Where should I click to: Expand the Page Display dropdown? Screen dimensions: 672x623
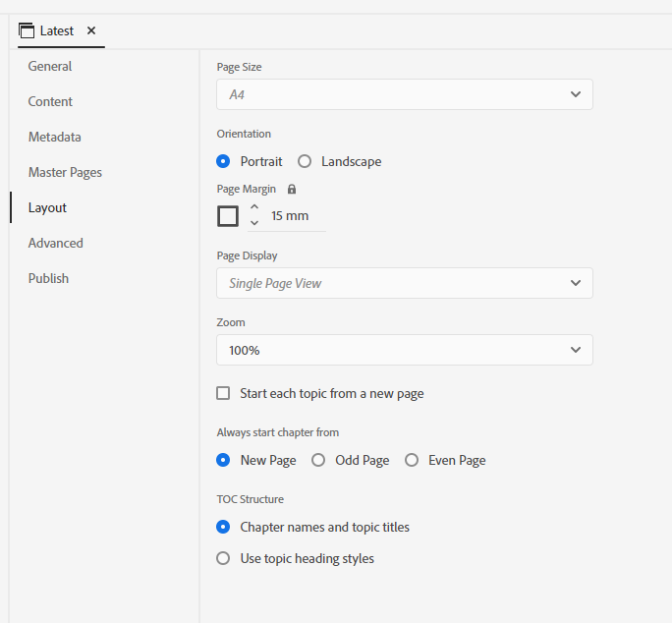click(404, 283)
